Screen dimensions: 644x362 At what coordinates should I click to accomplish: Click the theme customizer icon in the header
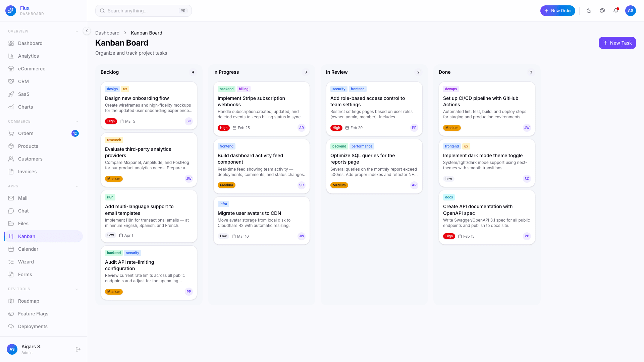(602, 11)
